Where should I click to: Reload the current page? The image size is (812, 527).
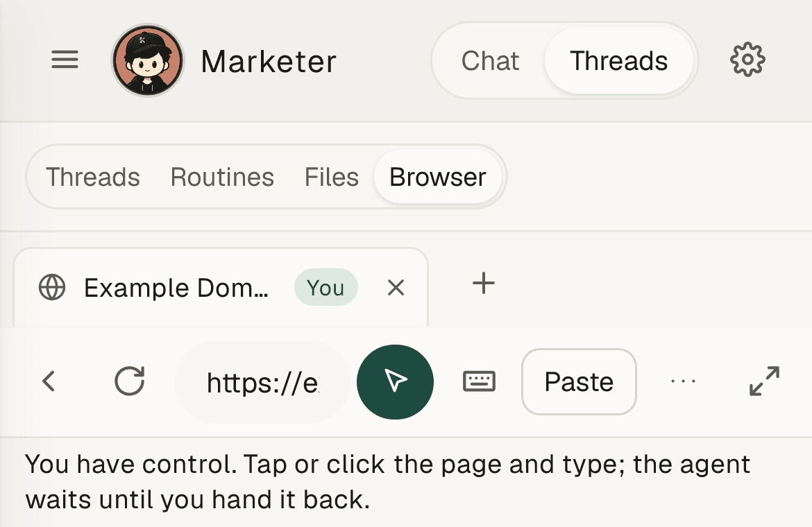click(x=130, y=381)
